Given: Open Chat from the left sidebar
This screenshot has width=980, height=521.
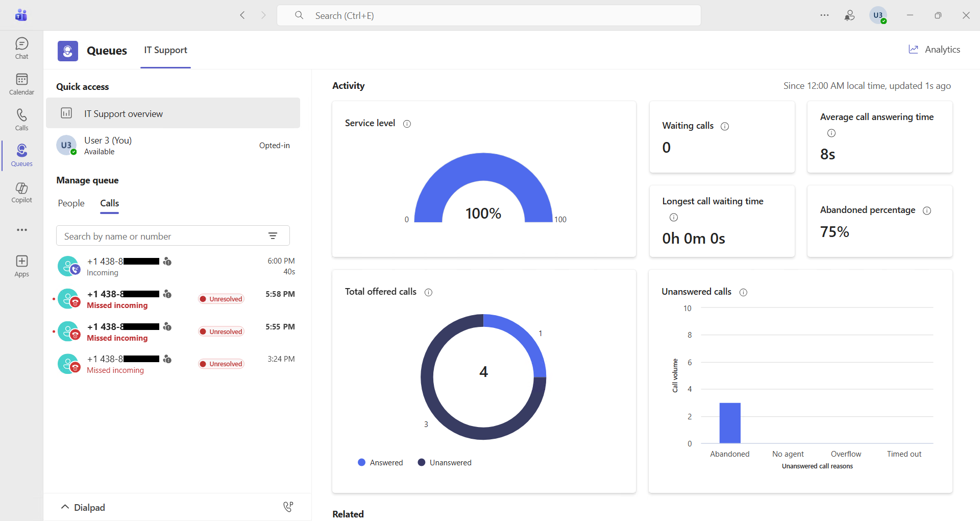Looking at the screenshot, I should point(21,49).
